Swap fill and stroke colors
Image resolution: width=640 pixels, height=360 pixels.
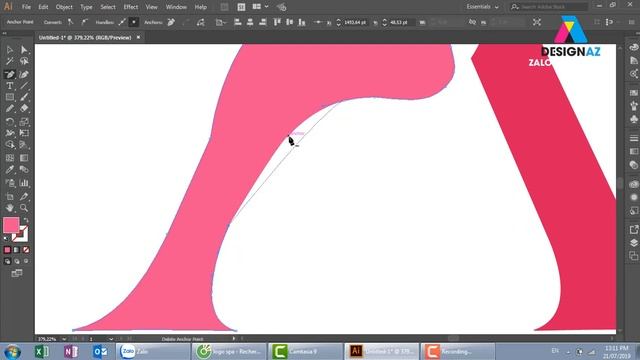[x=26, y=220]
